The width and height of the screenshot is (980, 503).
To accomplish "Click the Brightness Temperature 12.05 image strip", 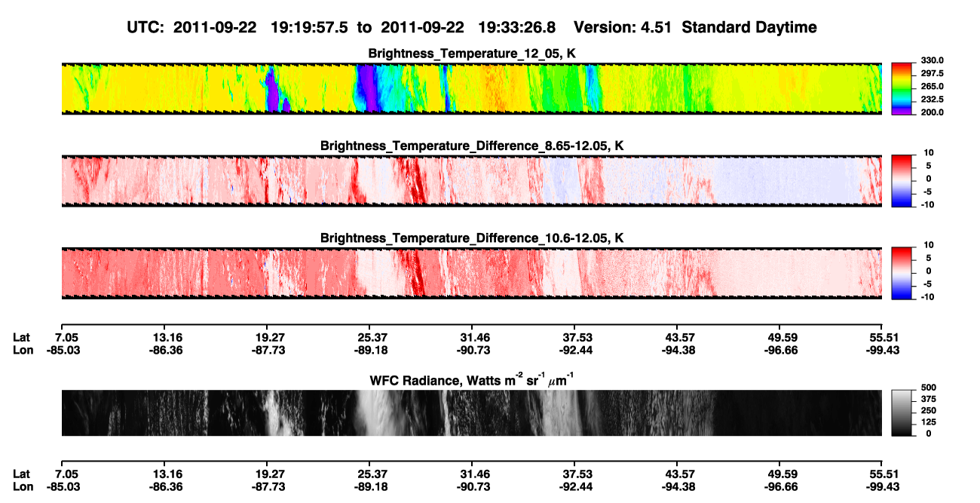I will tap(471, 89).
